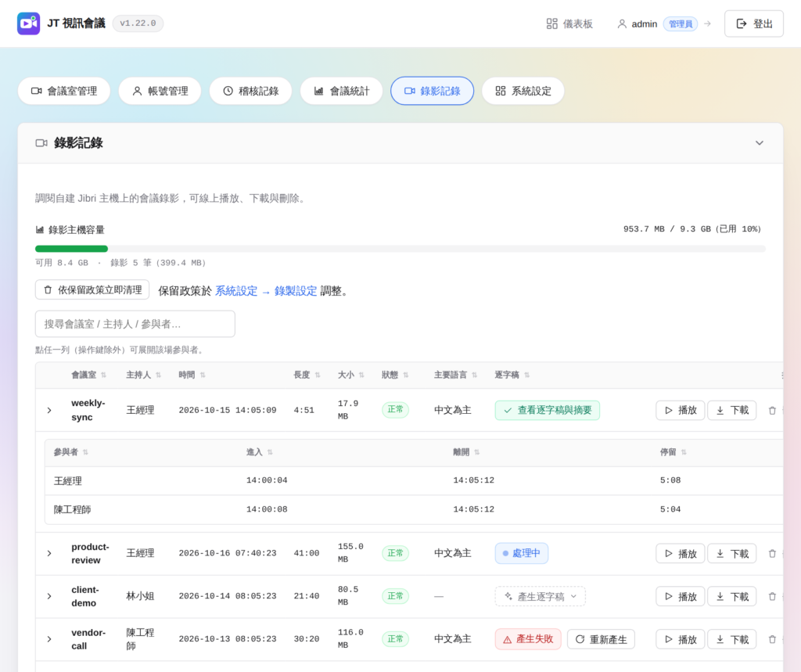This screenshot has height=672, width=801.
Task: Click version label v1.22.0
Action: pos(138,23)
